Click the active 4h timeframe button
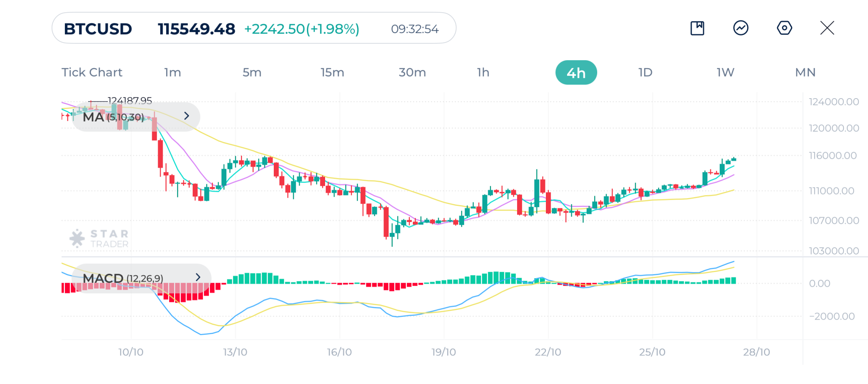868x384 pixels. click(576, 73)
